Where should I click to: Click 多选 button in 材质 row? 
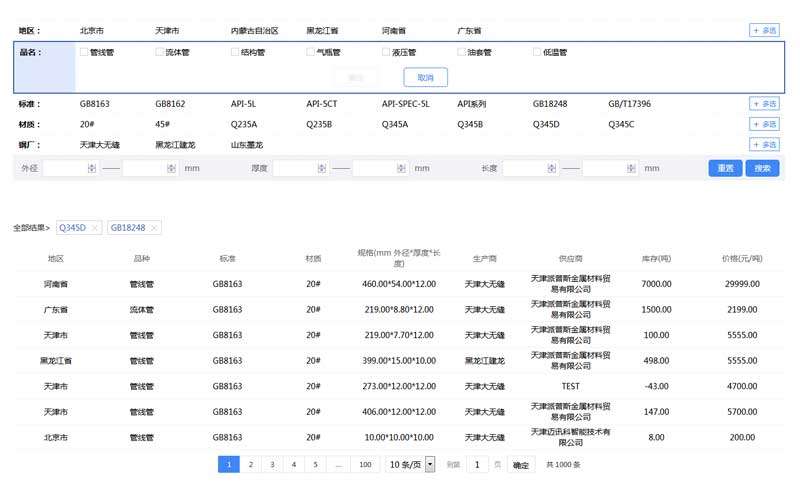[x=764, y=124]
